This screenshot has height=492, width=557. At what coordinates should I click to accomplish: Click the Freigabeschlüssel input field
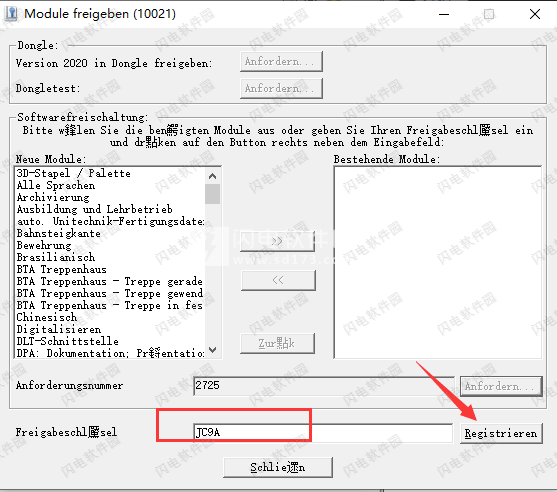coord(323,433)
